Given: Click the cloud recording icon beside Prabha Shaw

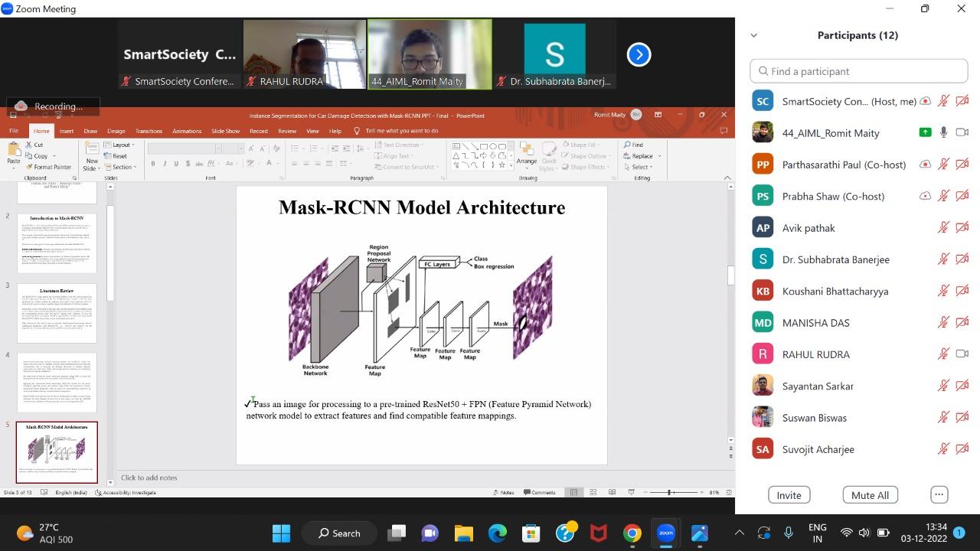Looking at the screenshot, I should [x=925, y=196].
